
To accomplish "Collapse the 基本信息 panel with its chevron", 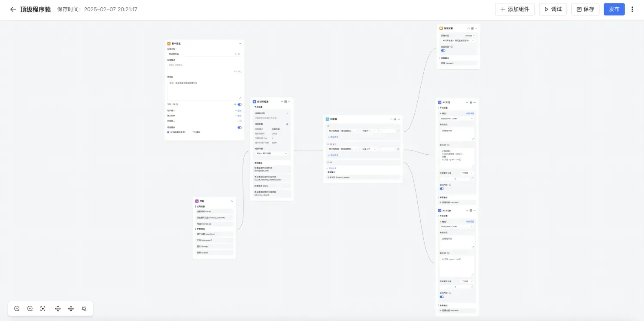I will pyautogui.click(x=240, y=43).
